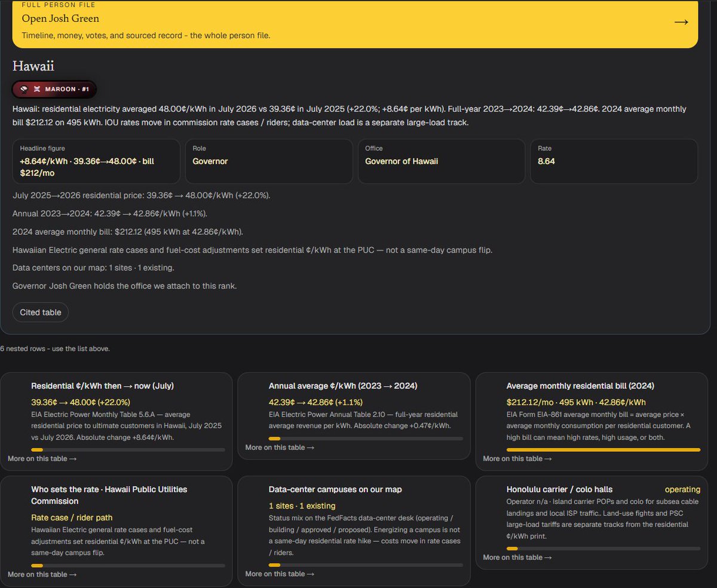Click the 'Timeline, money, votes, and sourced record' subtitle
The image size is (717, 588).
(146, 35)
